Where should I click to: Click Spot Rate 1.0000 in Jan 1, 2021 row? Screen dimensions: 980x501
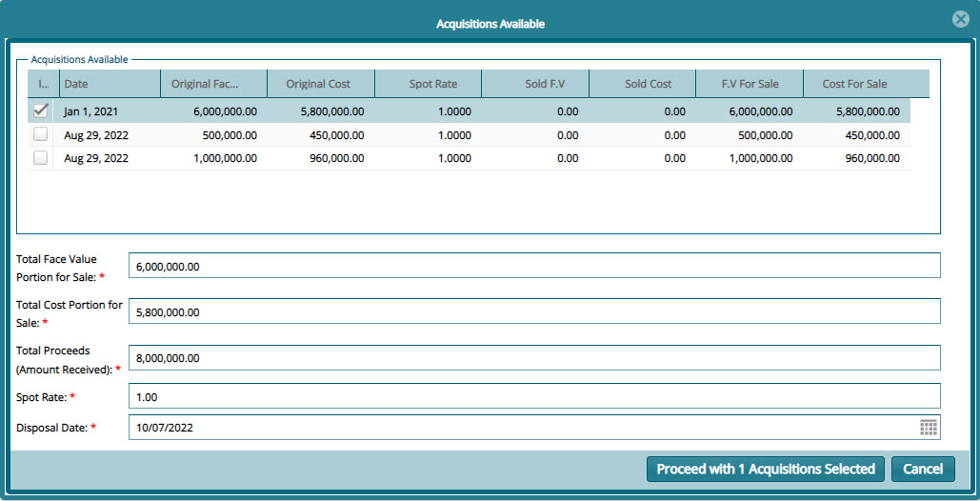(x=455, y=111)
